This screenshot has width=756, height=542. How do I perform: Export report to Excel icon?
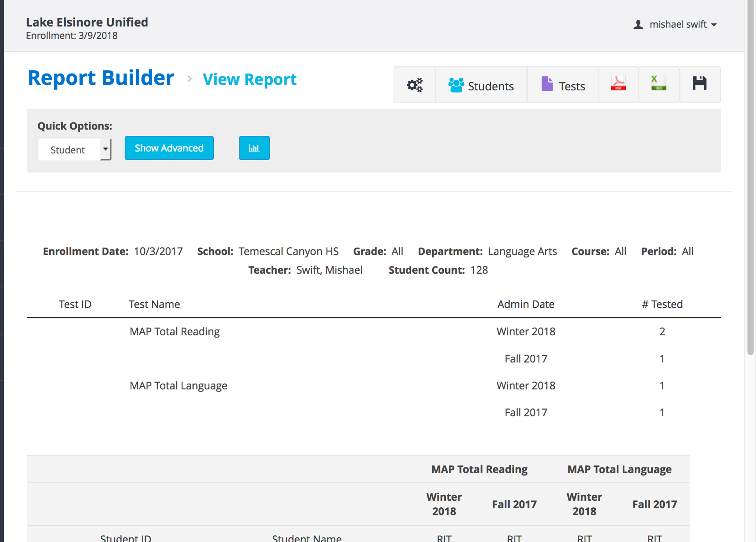pyautogui.click(x=659, y=84)
